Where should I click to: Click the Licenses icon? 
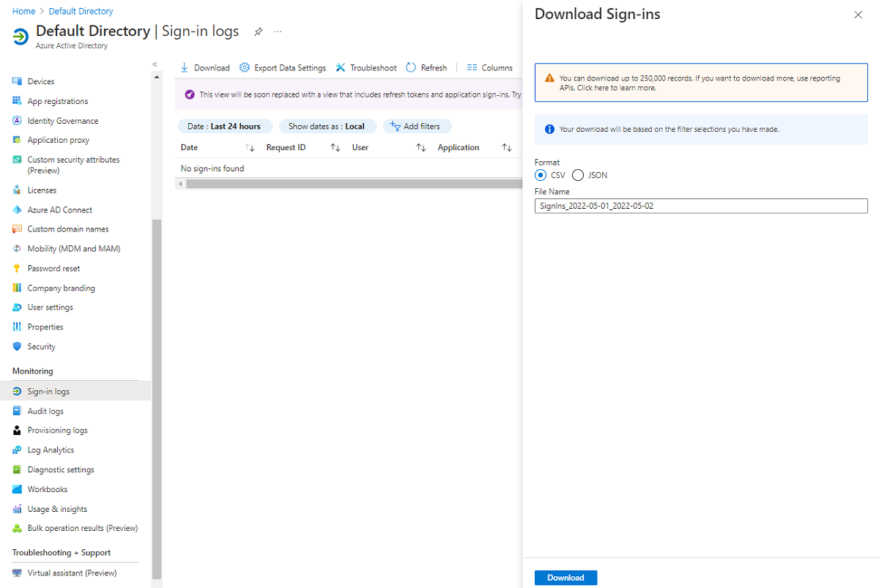pyautogui.click(x=17, y=190)
